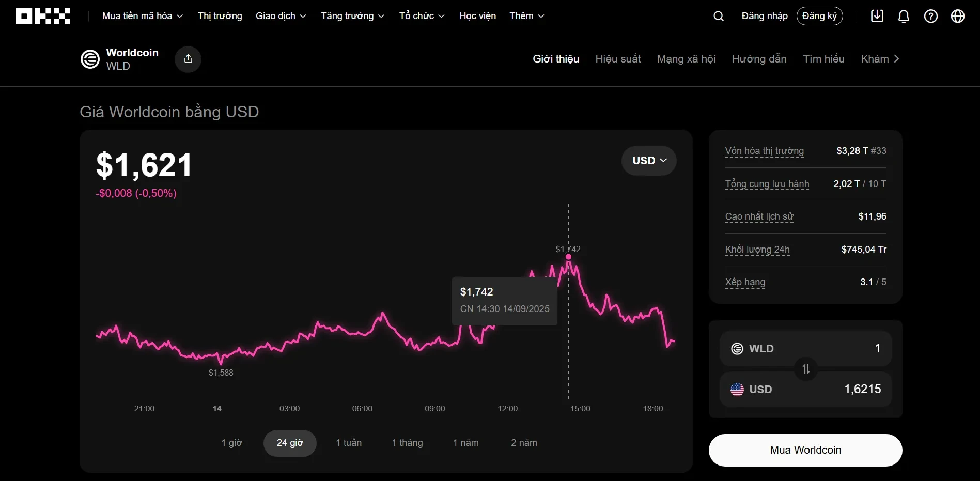Switch to the Hiệu suất tab
980x481 pixels.
(618, 59)
